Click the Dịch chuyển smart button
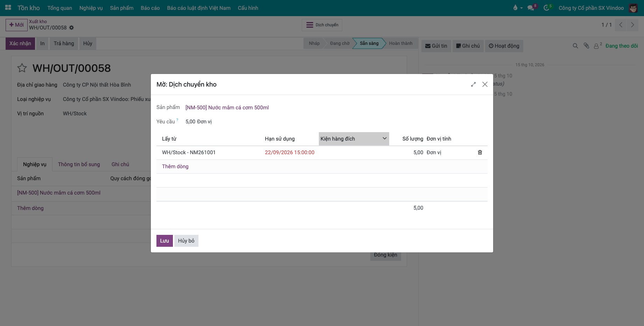Viewport: 644px width, 326px height. pyautogui.click(x=322, y=25)
